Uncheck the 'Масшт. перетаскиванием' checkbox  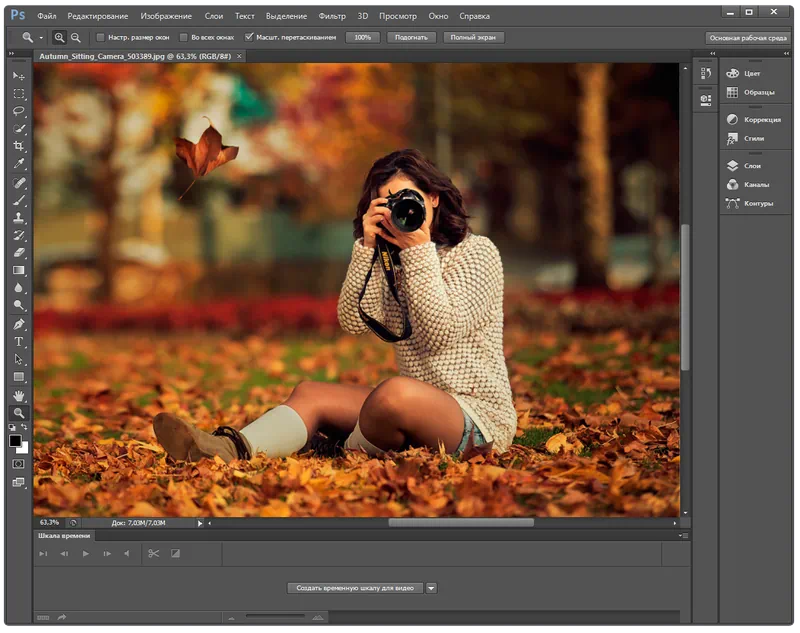(x=250, y=37)
